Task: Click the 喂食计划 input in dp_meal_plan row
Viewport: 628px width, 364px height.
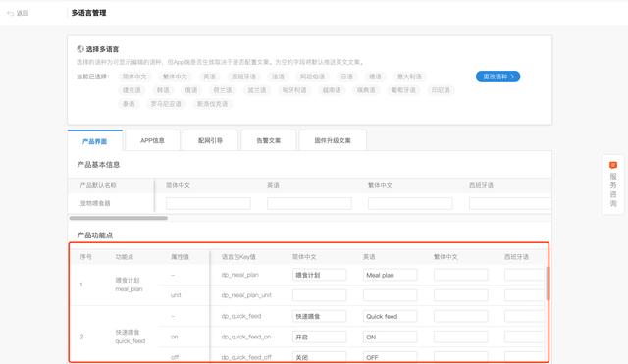Action: 319,275
